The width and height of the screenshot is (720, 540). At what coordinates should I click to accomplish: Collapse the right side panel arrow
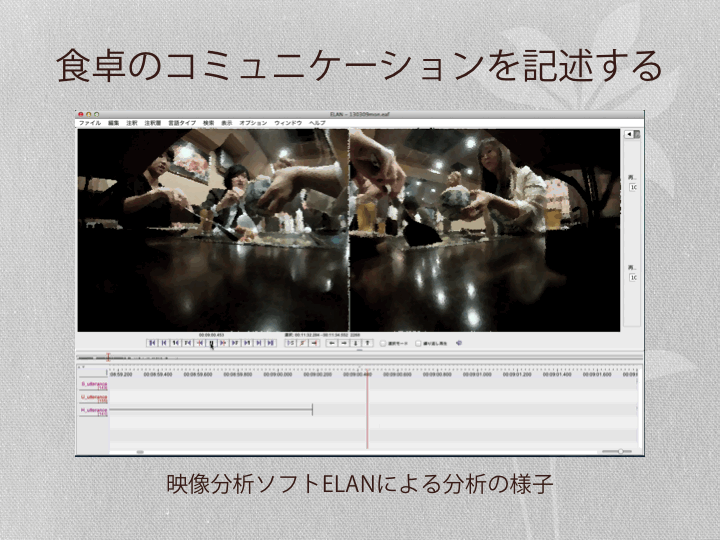pos(629,133)
